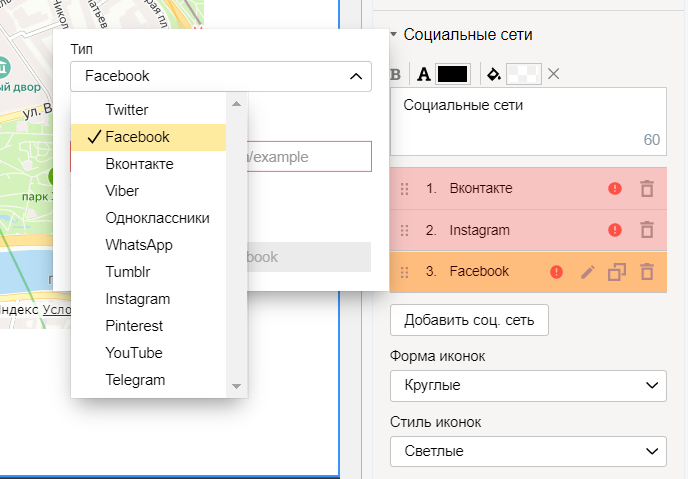Choose Instagram in the type list
This screenshot has width=688, height=479.
(148, 299)
